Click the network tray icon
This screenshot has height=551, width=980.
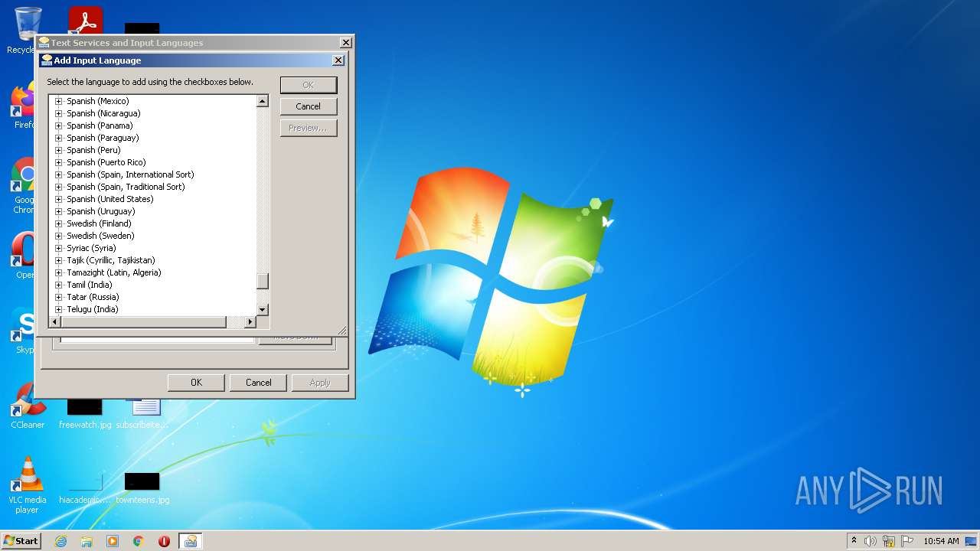pos(889,541)
